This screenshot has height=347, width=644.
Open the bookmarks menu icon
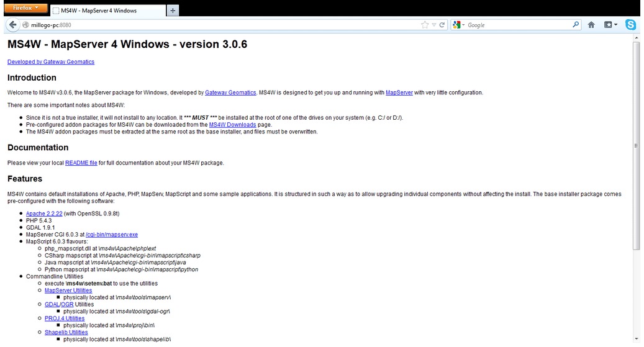610,25
